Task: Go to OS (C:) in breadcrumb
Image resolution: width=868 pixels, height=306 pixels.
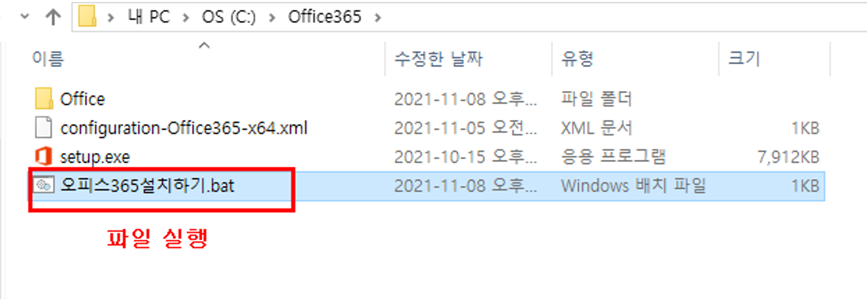Action: tap(229, 17)
